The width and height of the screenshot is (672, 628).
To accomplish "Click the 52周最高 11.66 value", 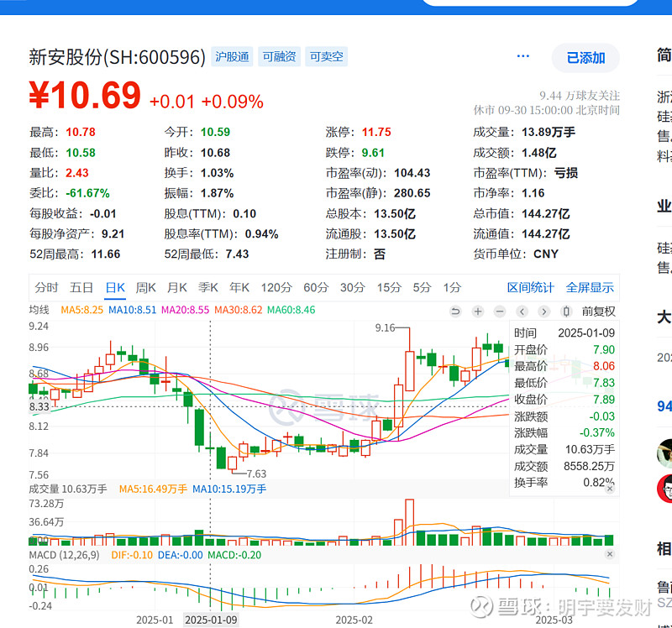I will (x=106, y=254).
